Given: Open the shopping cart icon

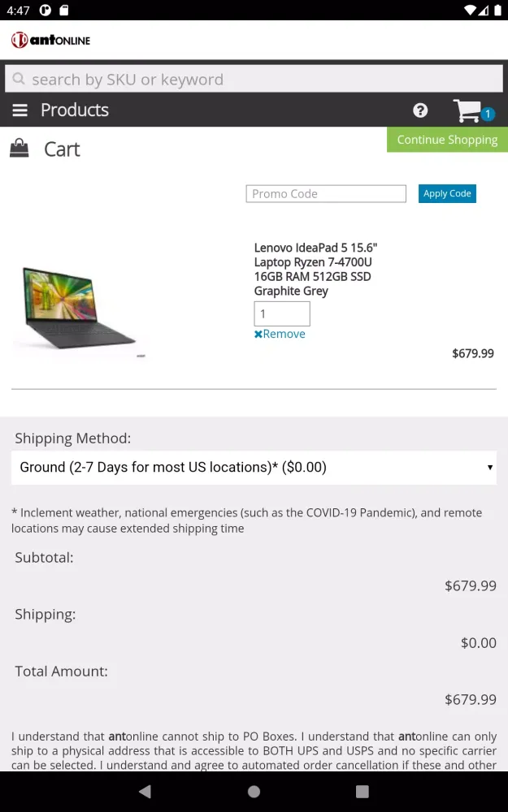Looking at the screenshot, I should tap(467, 110).
